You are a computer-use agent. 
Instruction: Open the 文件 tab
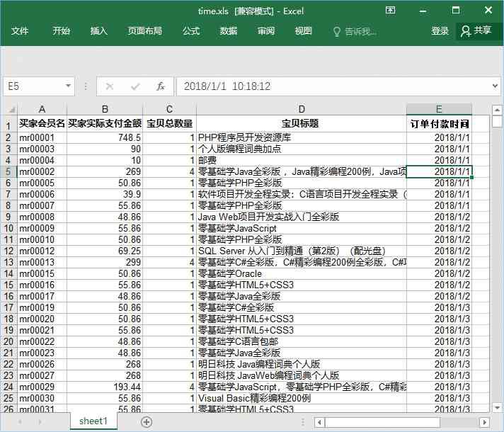[x=20, y=31]
